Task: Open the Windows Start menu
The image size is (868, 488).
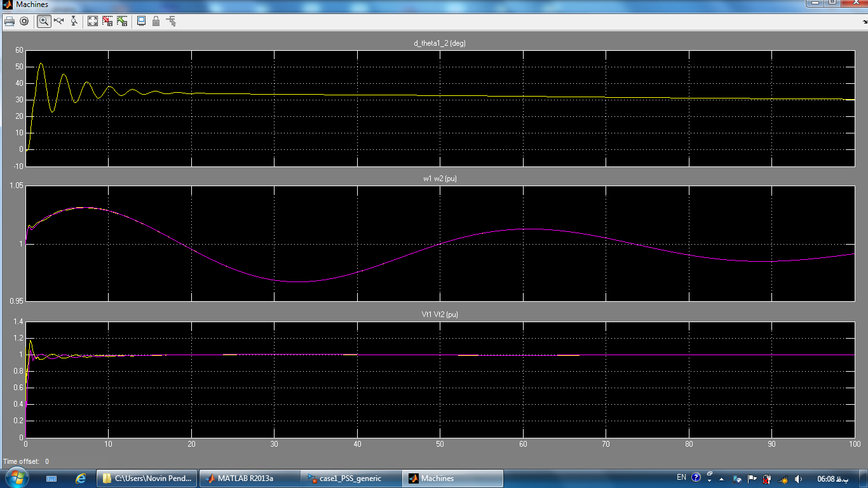Action: [x=16, y=477]
